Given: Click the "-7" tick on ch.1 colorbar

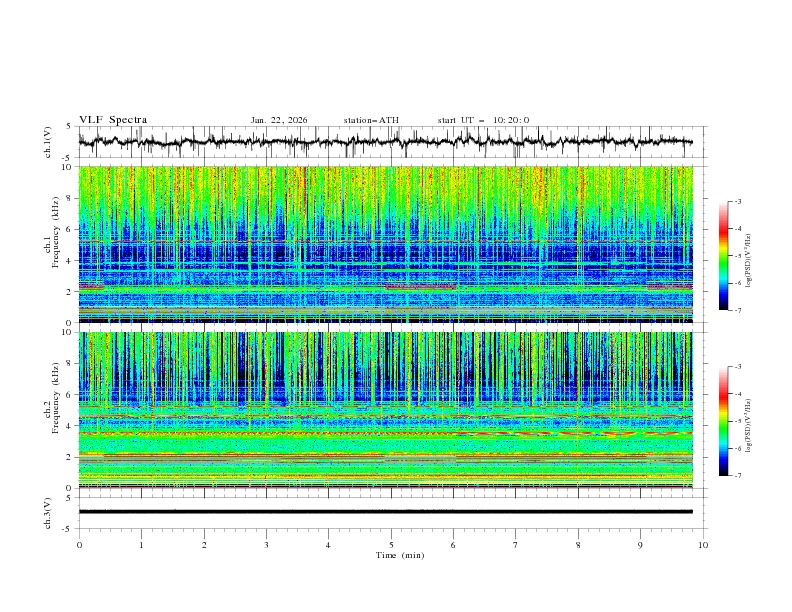Looking at the screenshot, I should click(x=738, y=310).
